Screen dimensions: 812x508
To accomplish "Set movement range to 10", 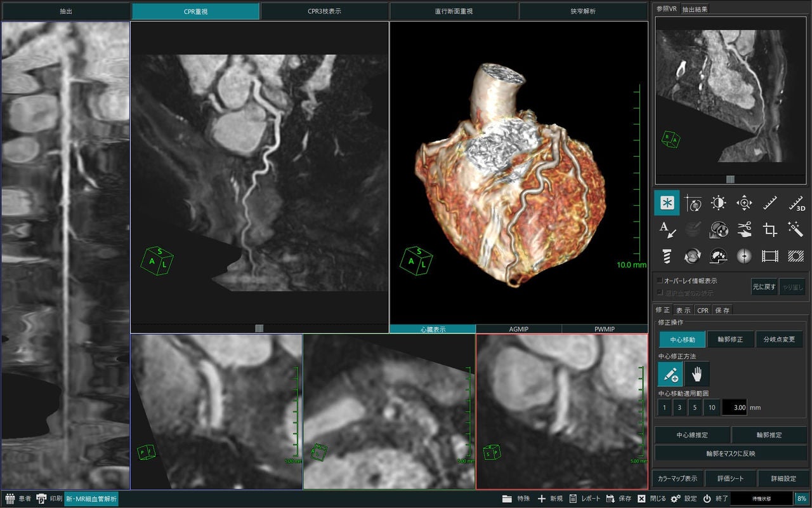I will point(712,407).
